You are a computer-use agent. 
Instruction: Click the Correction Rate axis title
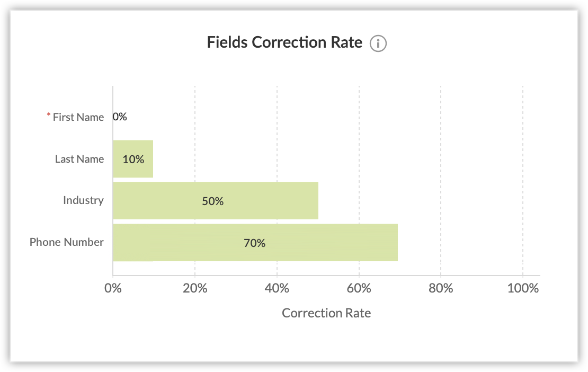click(326, 313)
